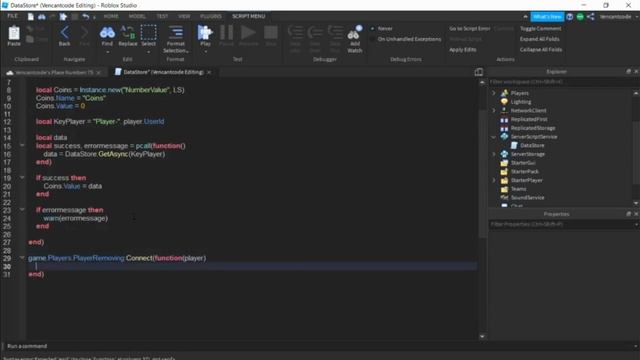The image size is (640, 360).
Task: Click the Explorer panel scroll down arrow
Action: click(636, 203)
